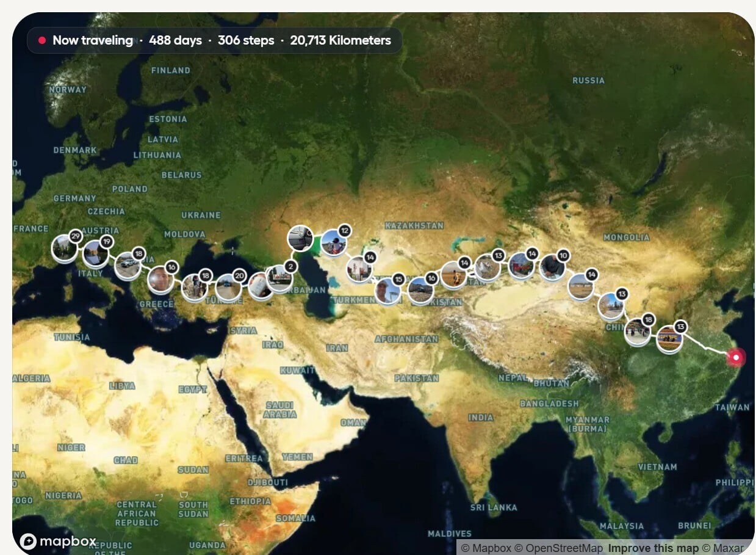Open the © Mapbox attribution link
Screen dimensions: 756x555
pos(486,548)
